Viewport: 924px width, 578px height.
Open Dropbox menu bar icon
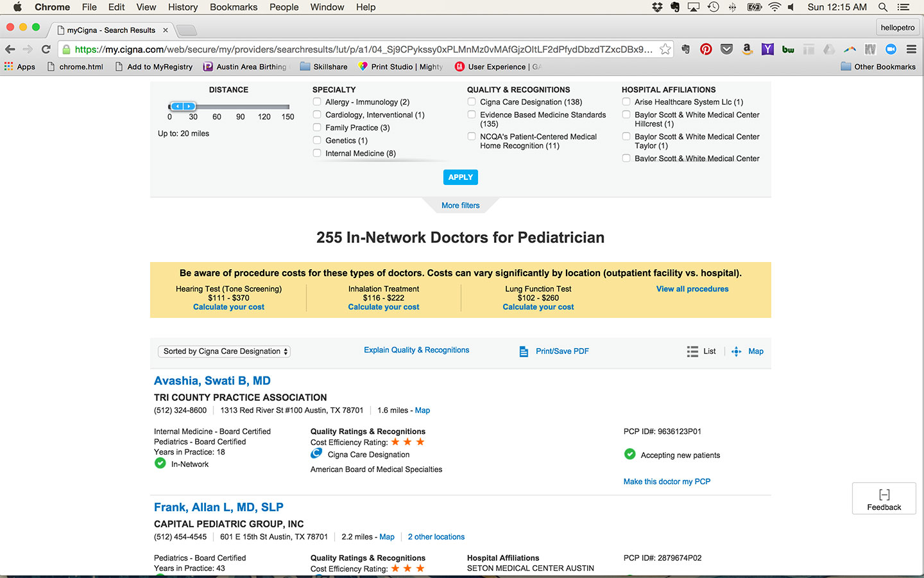click(x=657, y=7)
